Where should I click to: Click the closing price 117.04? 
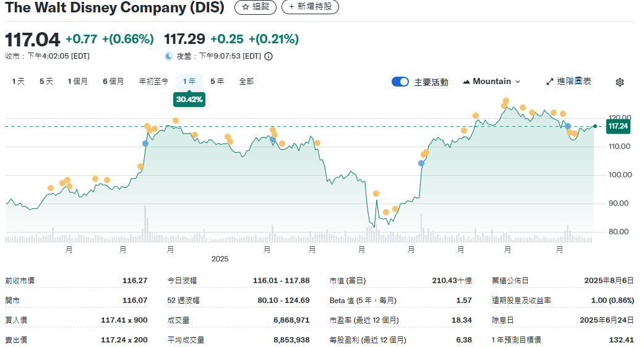pyautogui.click(x=32, y=40)
